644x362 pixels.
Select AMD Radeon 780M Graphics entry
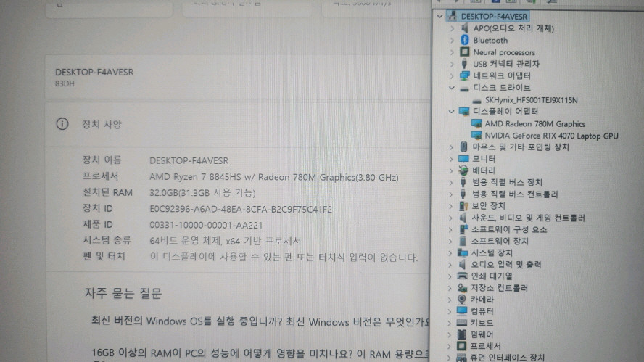pos(534,123)
